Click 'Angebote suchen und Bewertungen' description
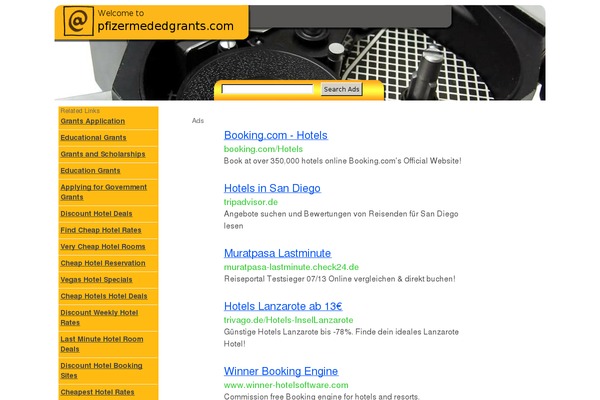 [x=341, y=220]
